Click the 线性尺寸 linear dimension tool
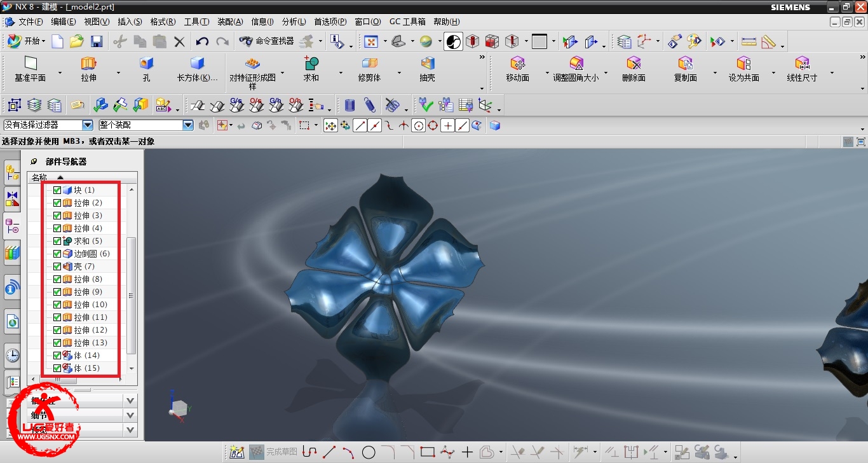The image size is (868, 463). click(802, 70)
